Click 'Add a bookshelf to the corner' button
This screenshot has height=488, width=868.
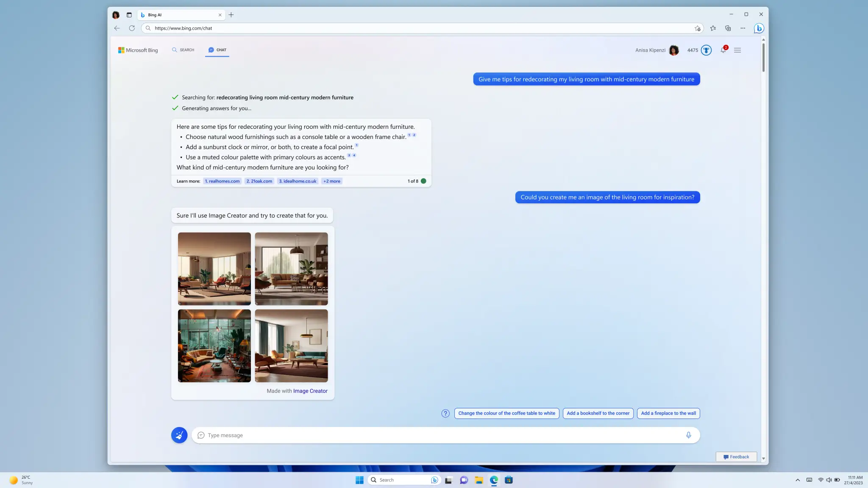[598, 413]
